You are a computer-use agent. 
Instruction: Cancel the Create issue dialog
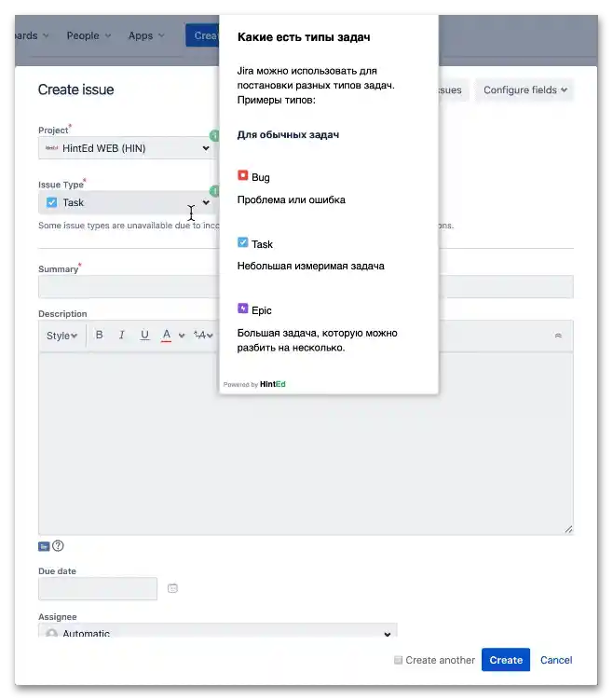click(556, 660)
